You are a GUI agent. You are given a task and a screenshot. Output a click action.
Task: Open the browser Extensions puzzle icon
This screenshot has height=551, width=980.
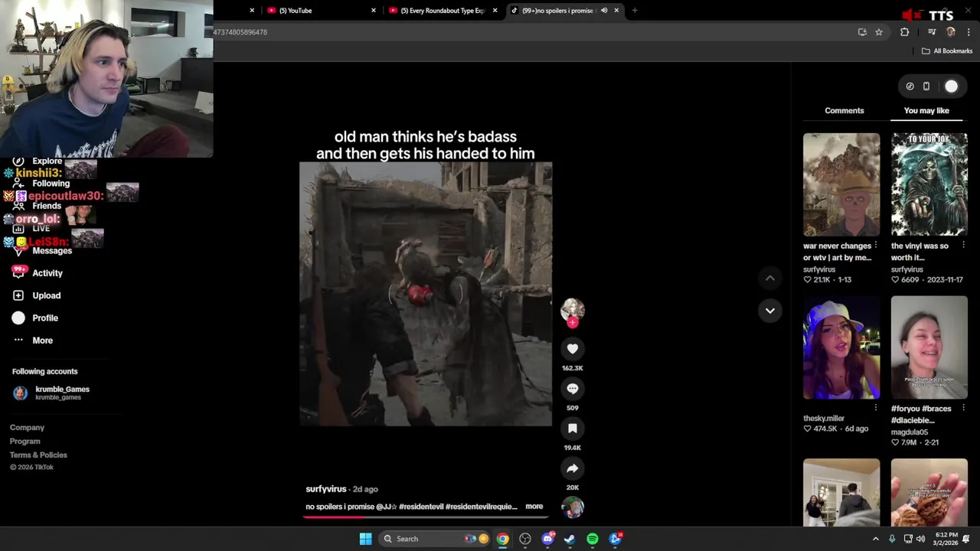pyautogui.click(x=905, y=32)
